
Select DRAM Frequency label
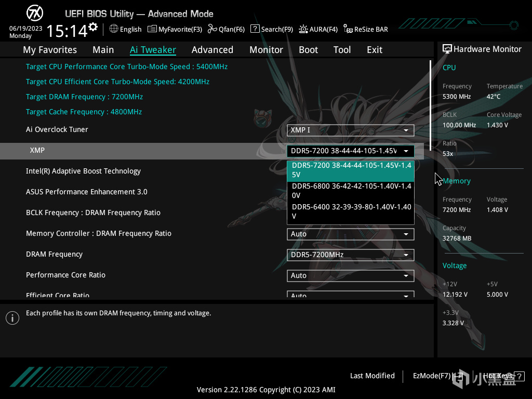tap(54, 254)
